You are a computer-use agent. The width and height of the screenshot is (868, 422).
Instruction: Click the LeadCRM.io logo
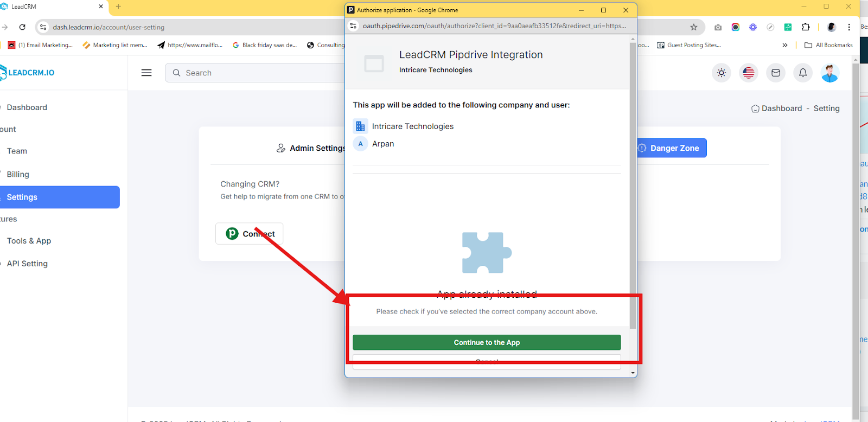pyautogui.click(x=27, y=73)
